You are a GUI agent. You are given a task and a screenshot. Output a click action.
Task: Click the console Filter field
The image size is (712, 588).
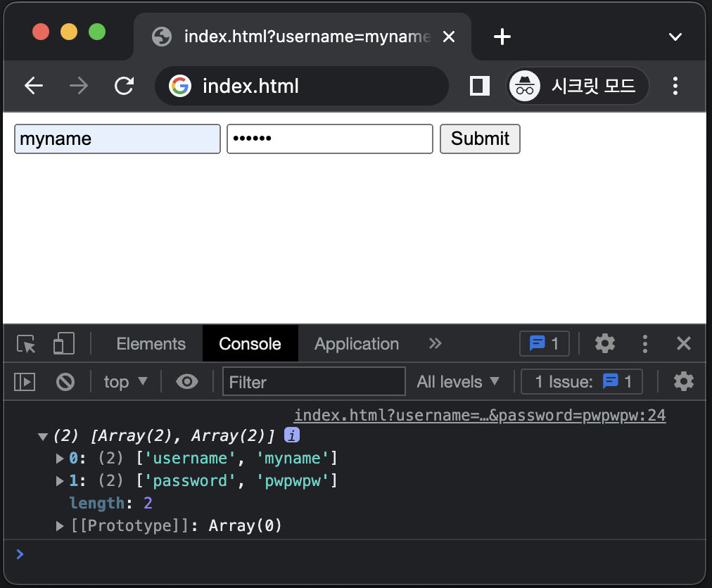pos(314,382)
